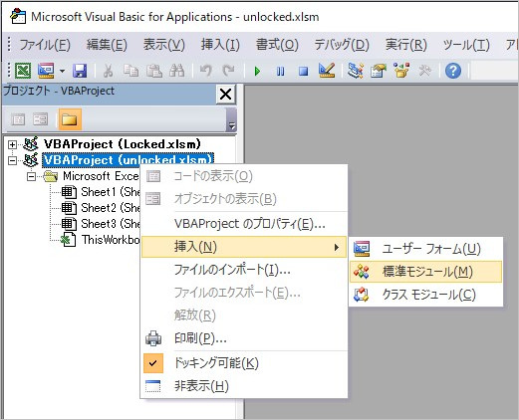Insert クラス モジュール(C) from submenu

click(x=426, y=295)
